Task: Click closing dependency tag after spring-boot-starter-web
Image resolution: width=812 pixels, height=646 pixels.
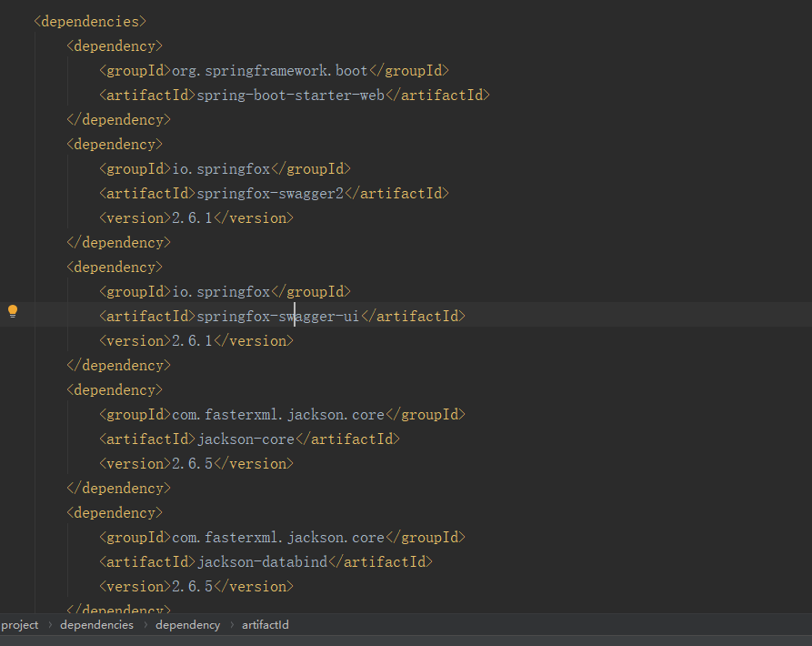Action: tap(118, 120)
